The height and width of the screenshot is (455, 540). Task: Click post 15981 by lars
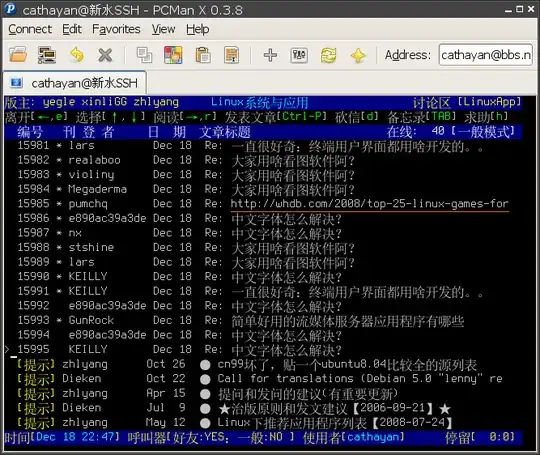pos(263,146)
